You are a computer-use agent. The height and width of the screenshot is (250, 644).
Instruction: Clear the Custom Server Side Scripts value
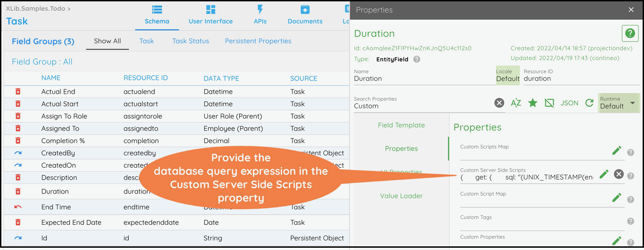(x=618, y=174)
